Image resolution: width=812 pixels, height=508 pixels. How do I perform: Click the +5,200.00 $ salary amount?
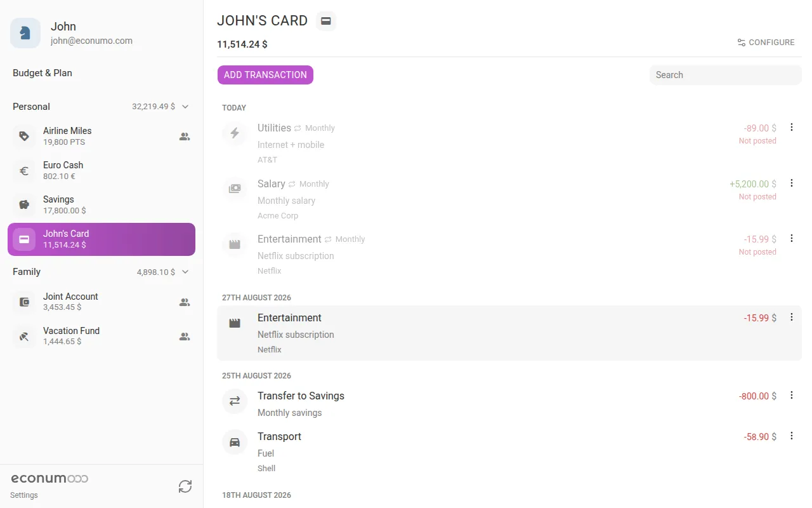click(753, 184)
